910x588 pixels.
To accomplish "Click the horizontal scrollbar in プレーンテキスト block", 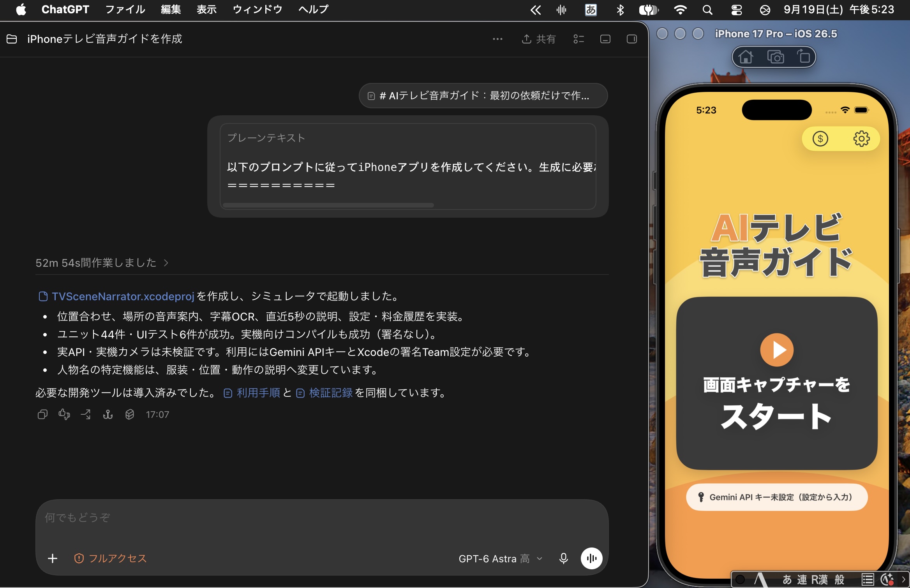I will click(x=328, y=205).
